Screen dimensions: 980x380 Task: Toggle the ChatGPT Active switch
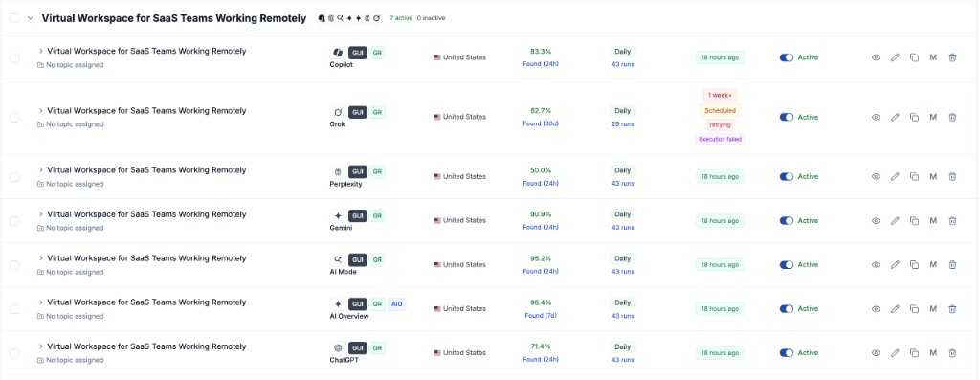point(787,353)
